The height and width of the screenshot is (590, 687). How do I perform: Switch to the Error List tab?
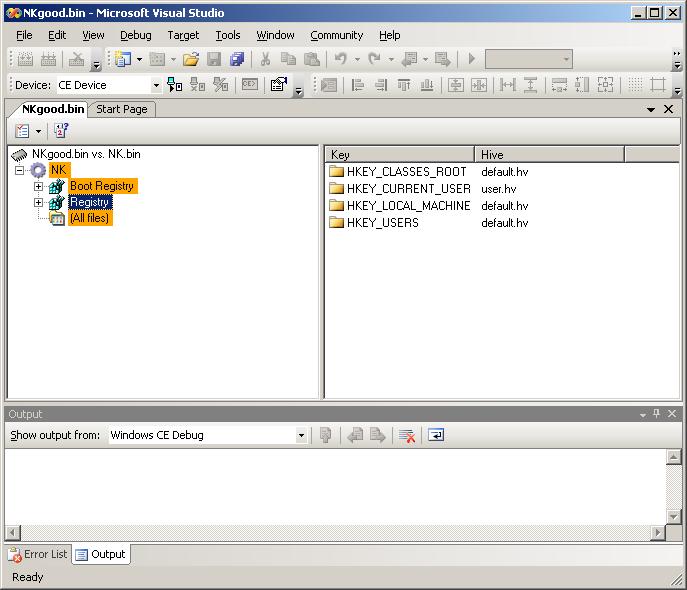coord(39,555)
